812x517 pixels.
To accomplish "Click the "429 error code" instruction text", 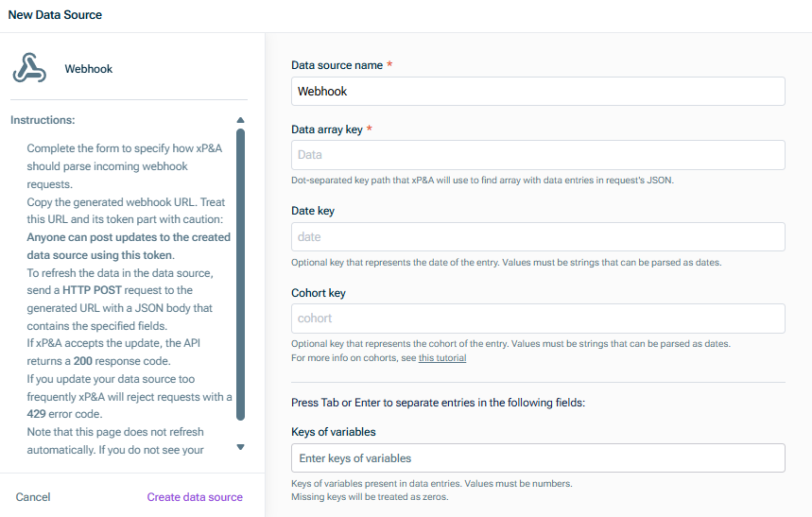I will coord(64,414).
